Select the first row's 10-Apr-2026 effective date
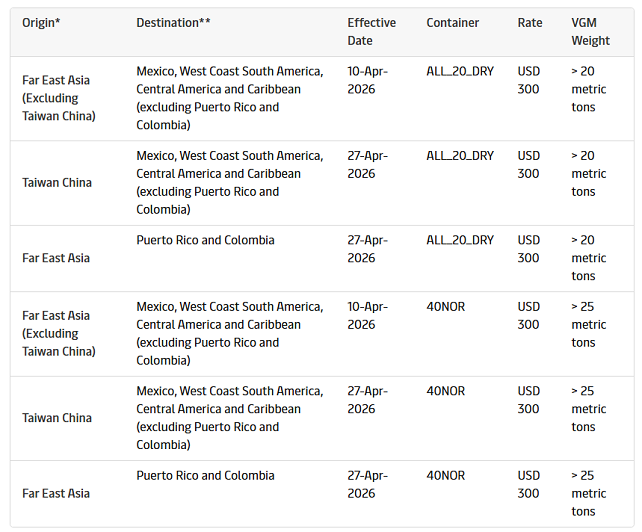642x532 pixels. tap(368, 80)
